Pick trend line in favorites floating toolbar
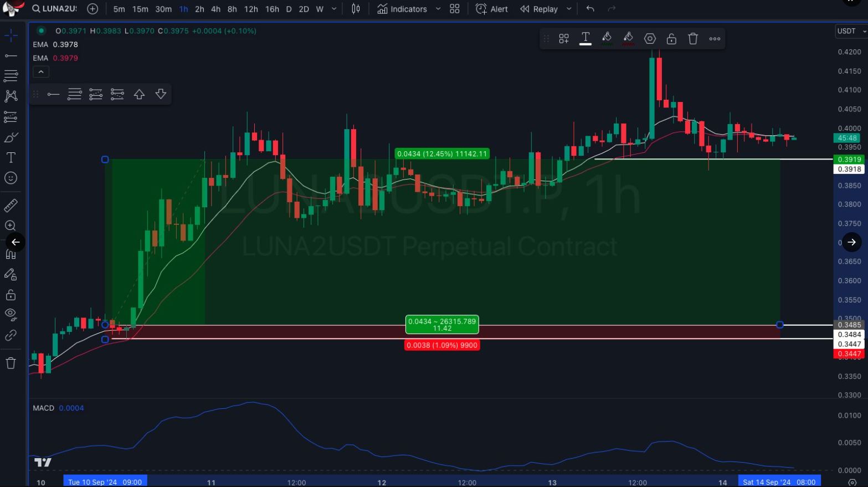Screen dimensions: 868x487 click(x=53, y=94)
